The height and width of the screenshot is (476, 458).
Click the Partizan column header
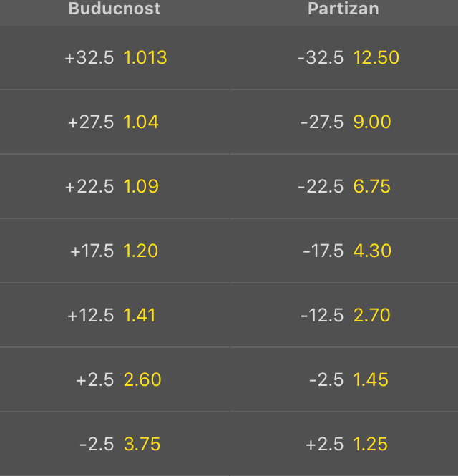(x=343, y=9)
